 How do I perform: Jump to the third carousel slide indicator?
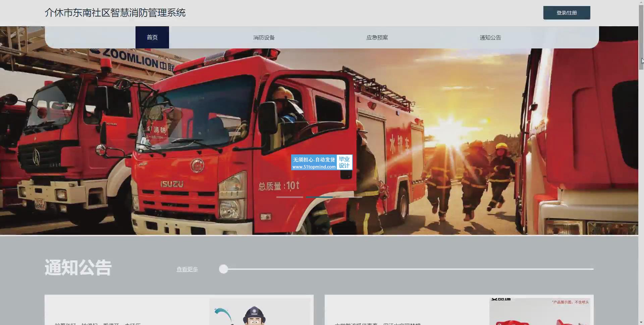pyautogui.click(x=348, y=197)
